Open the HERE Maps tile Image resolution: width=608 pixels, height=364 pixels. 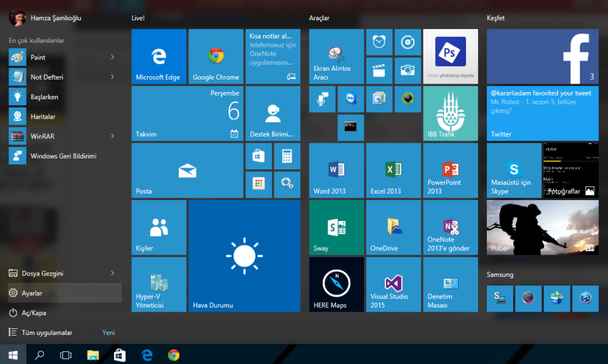(336, 284)
